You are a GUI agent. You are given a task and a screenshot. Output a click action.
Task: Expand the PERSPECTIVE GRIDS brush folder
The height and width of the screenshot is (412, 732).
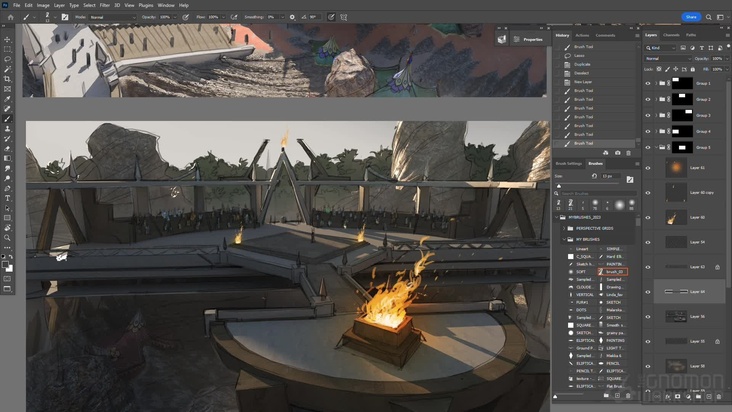tap(564, 229)
